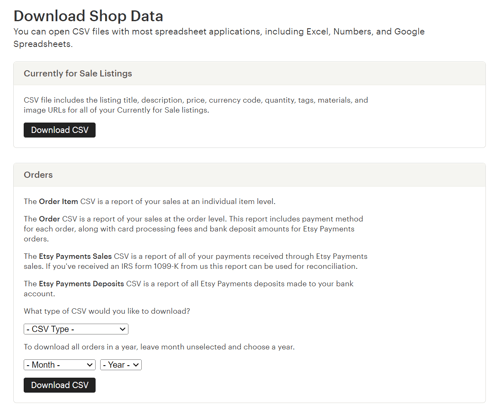Select the Download Shop Data heading
The image size is (500, 408).
88,16
